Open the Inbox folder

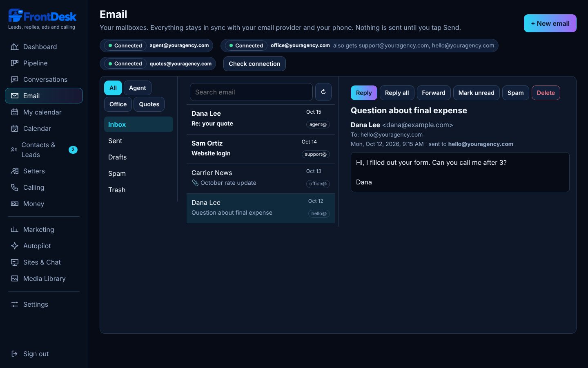[x=138, y=124]
